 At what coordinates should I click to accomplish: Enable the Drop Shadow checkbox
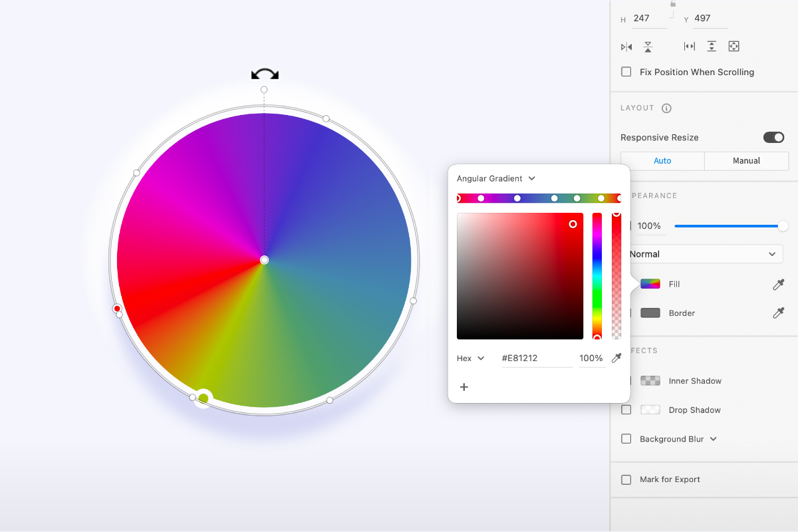(626, 410)
